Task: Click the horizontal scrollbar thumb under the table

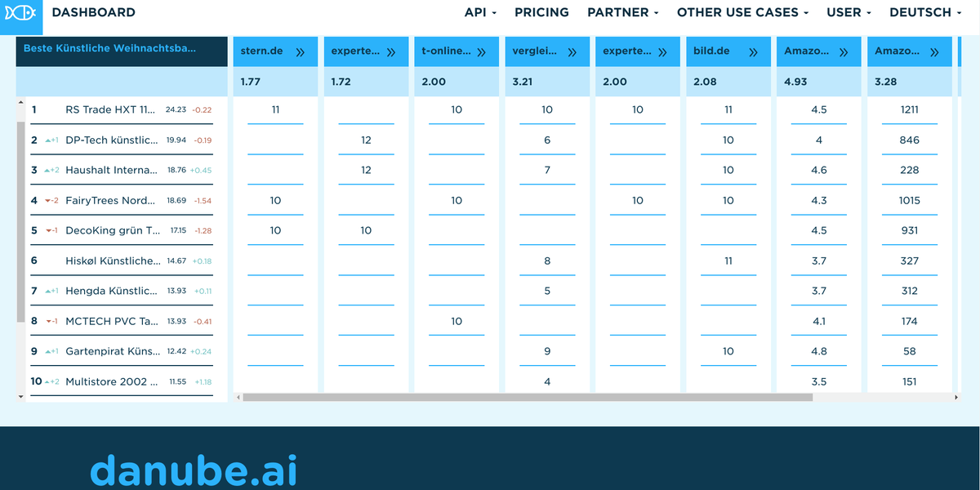Action: 528,398
